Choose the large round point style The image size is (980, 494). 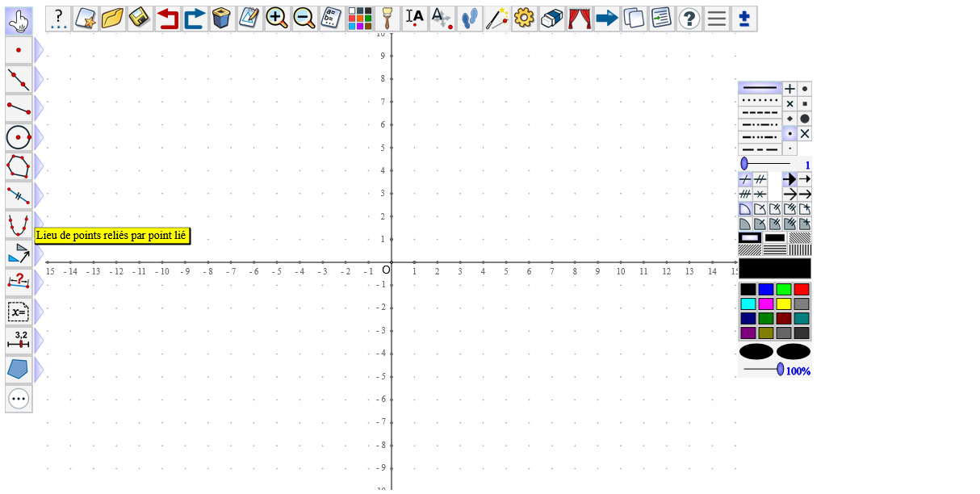(x=805, y=119)
